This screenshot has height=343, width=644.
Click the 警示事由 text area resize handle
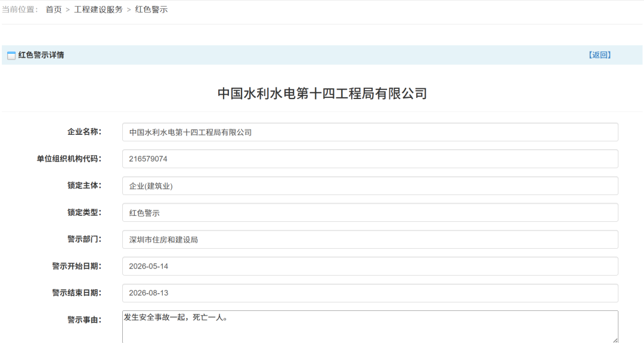coord(615,340)
